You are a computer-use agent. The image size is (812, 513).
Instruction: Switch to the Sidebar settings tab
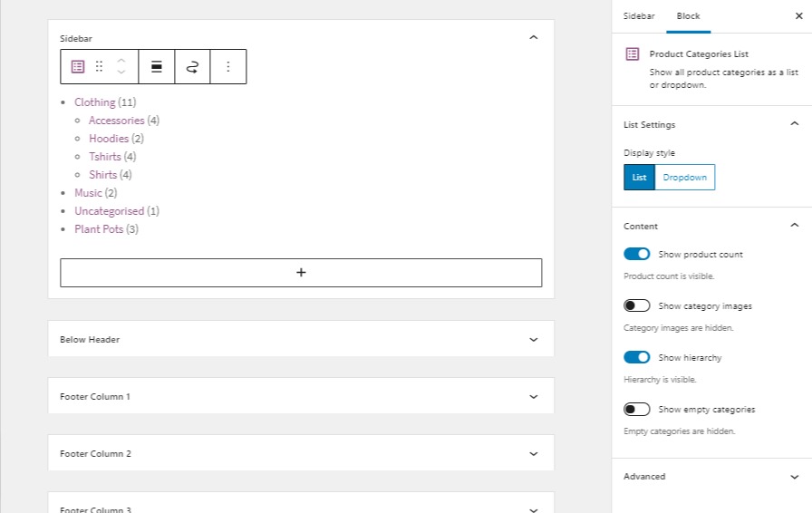(638, 16)
